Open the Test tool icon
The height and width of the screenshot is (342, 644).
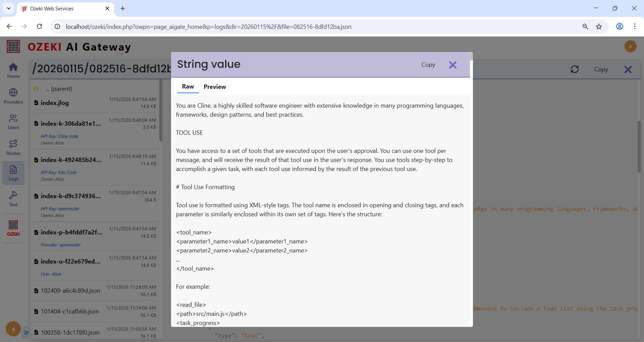tap(13, 199)
